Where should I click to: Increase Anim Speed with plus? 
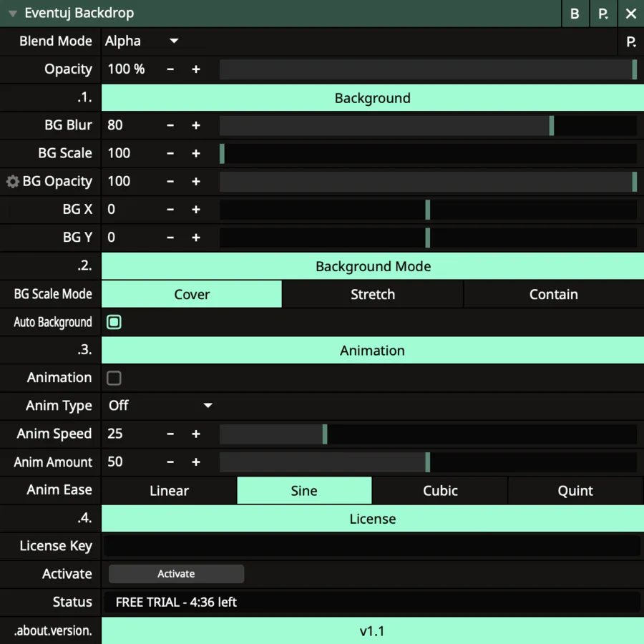[196, 434]
